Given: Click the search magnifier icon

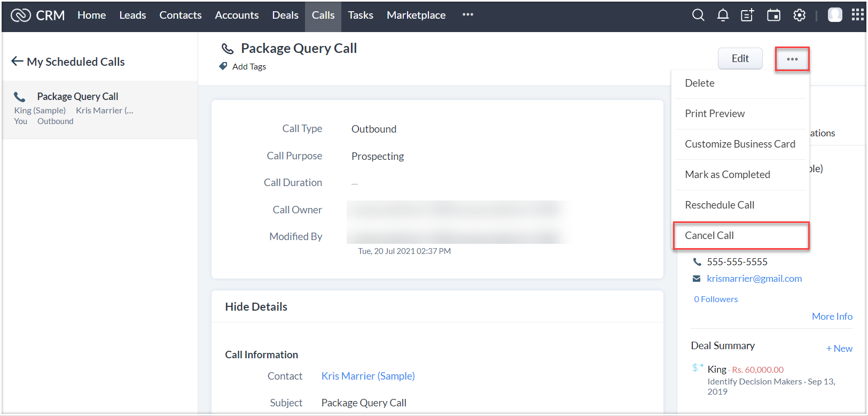Looking at the screenshot, I should 698,15.
